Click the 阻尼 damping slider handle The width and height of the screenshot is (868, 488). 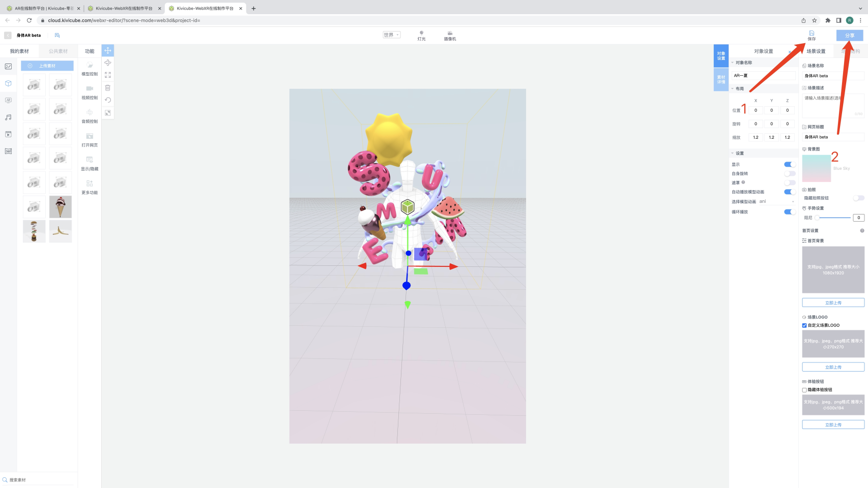point(817,218)
